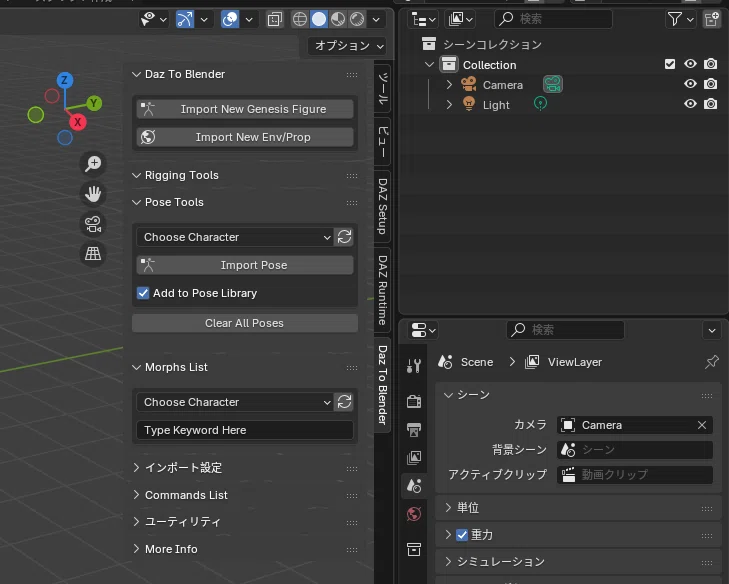Click the Light object data icon in outliner
Viewport: 729px width, 584px height.
tap(540, 103)
